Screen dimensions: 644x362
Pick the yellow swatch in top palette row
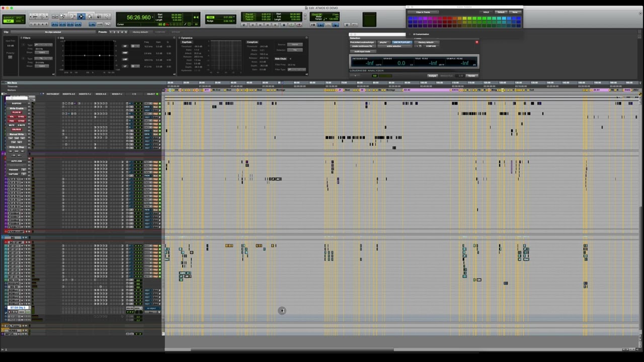click(464, 18)
